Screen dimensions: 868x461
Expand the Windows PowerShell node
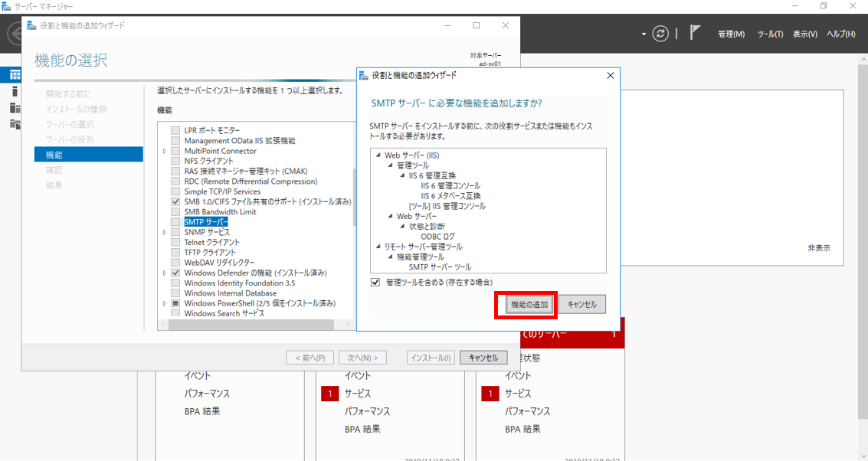tap(165, 303)
